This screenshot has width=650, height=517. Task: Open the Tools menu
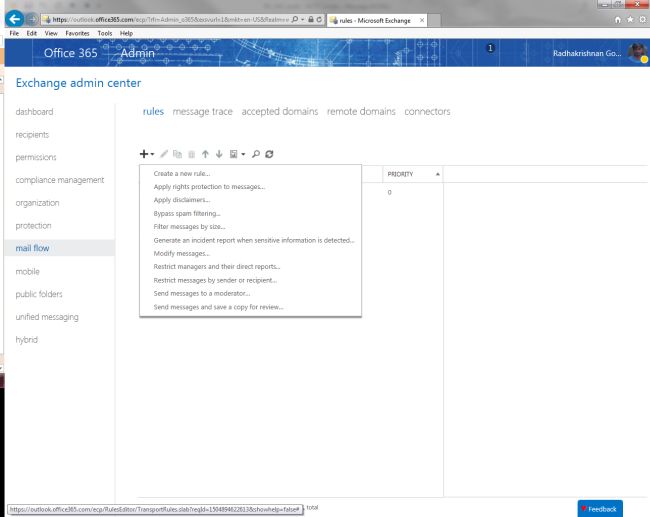pos(104,33)
